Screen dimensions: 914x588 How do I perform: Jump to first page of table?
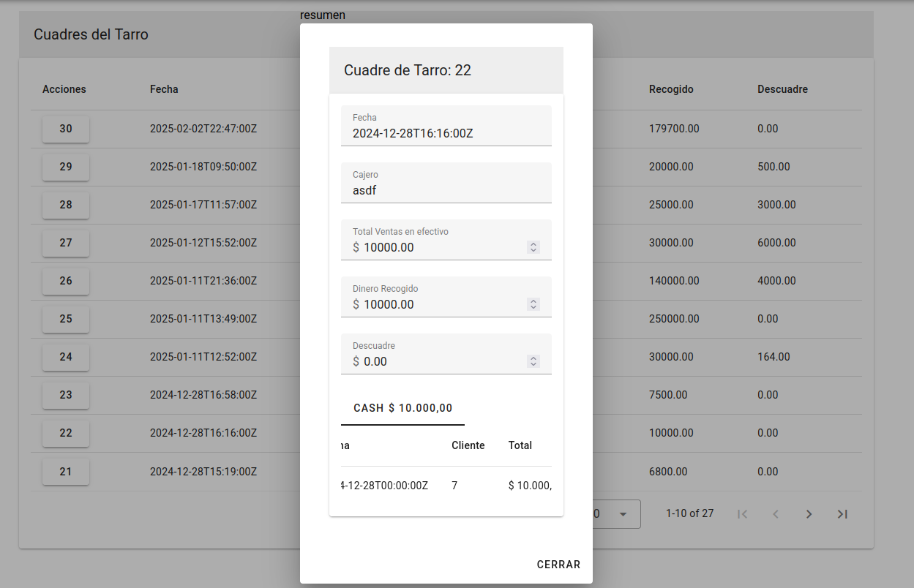click(x=742, y=514)
